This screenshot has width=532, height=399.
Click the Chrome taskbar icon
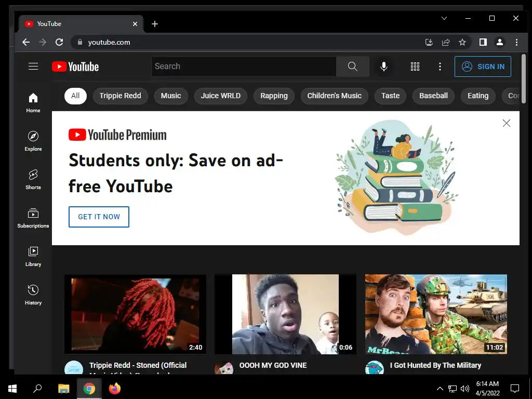pyautogui.click(x=89, y=389)
